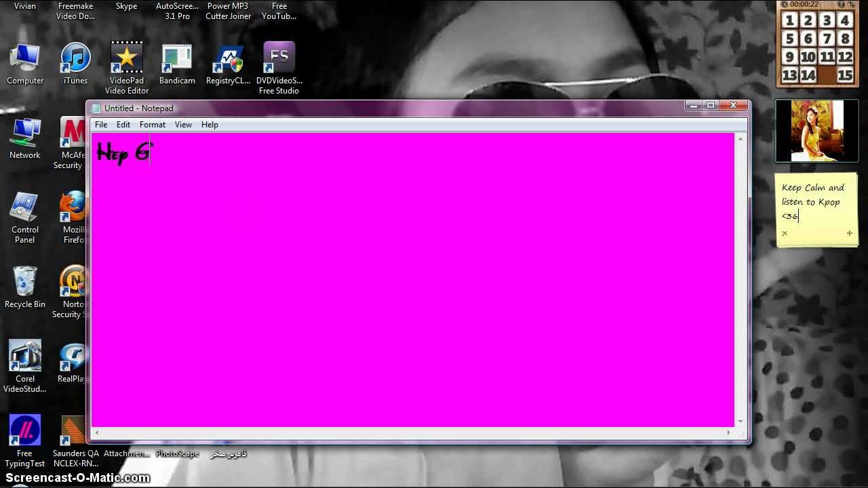Click the Notepad horizontal scrollbar right arrow
Image resolution: width=868 pixels, height=488 pixels.
pos(729,432)
